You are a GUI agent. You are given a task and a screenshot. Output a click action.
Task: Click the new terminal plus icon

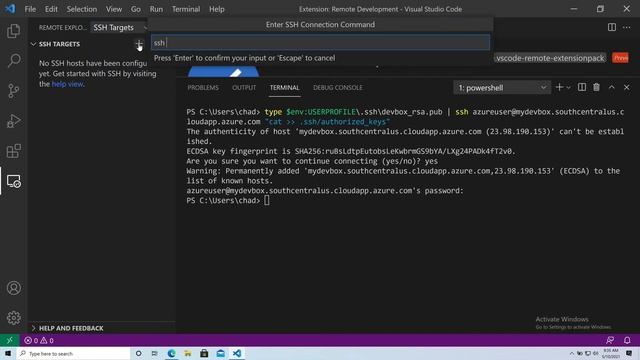point(559,87)
